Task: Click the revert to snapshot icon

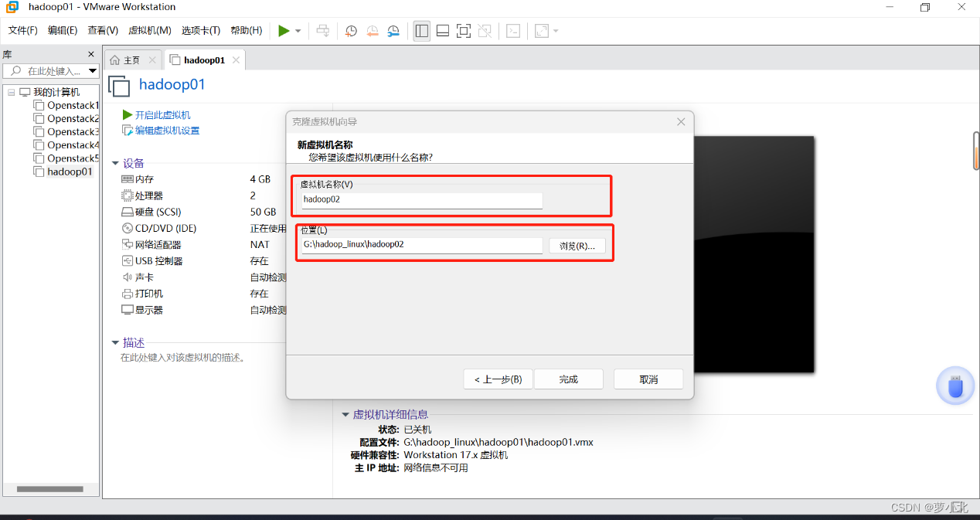Action: coord(373,31)
